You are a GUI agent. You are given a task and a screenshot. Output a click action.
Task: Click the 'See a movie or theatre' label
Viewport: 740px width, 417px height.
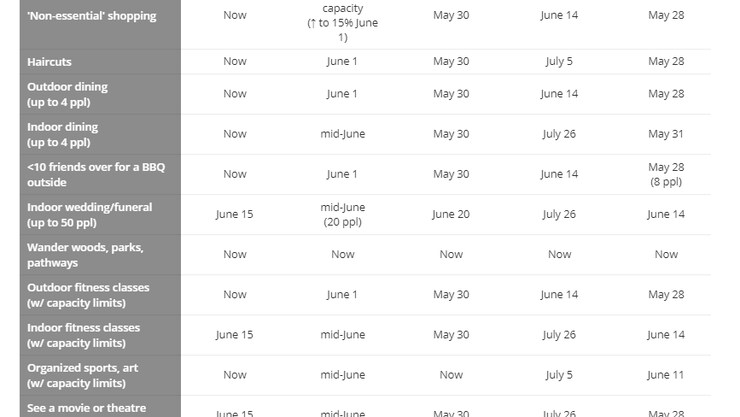point(86,407)
